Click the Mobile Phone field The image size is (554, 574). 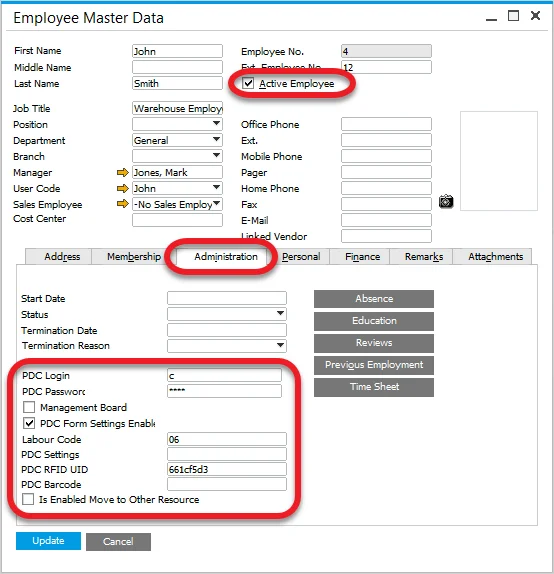click(x=386, y=156)
